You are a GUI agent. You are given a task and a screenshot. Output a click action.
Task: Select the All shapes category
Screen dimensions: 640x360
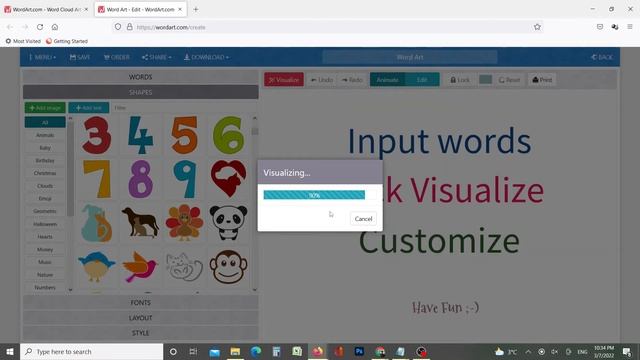pos(45,122)
